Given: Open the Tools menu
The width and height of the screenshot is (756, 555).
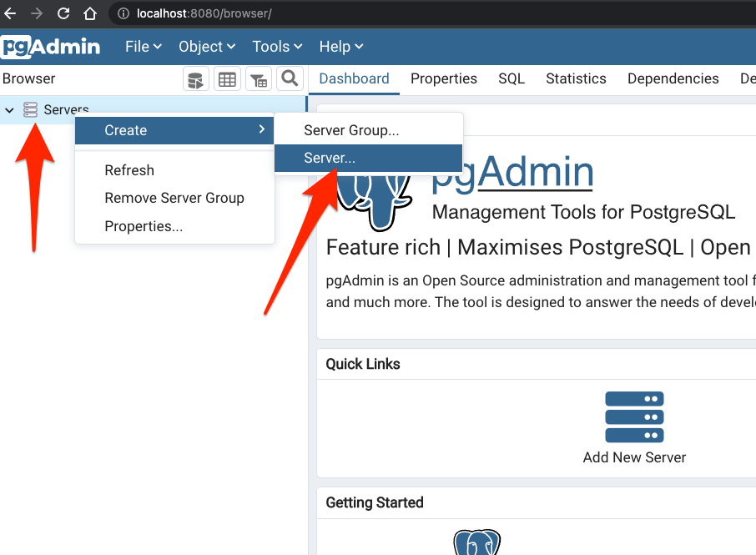Looking at the screenshot, I should point(277,47).
